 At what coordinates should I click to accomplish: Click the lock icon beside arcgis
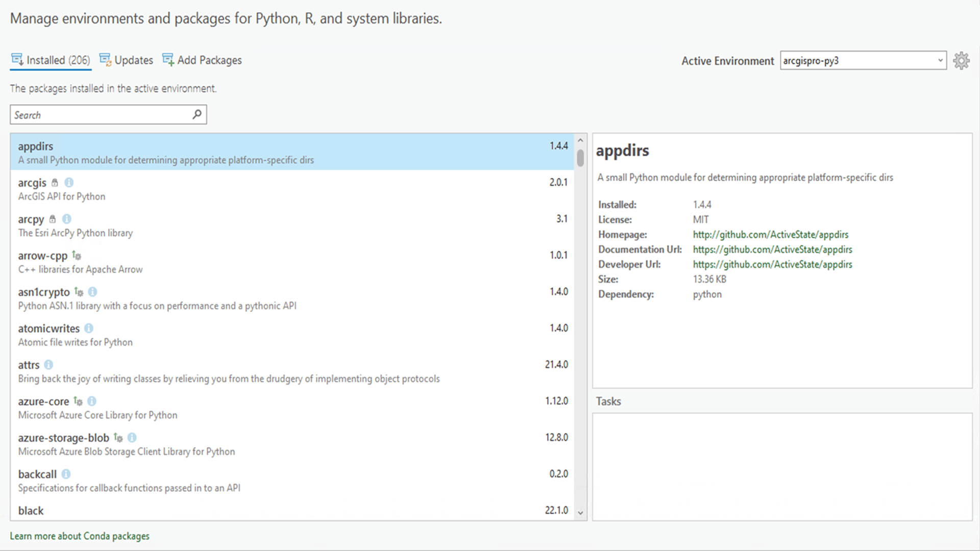tap(56, 182)
